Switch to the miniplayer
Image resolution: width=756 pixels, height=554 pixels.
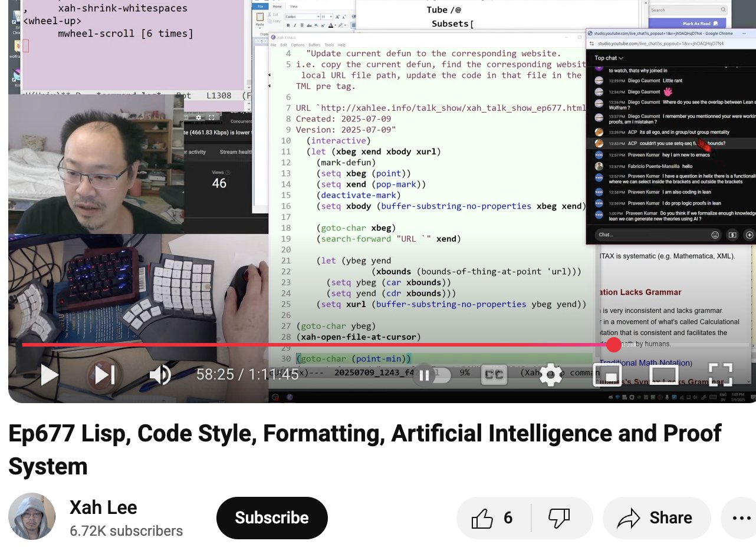pos(608,375)
